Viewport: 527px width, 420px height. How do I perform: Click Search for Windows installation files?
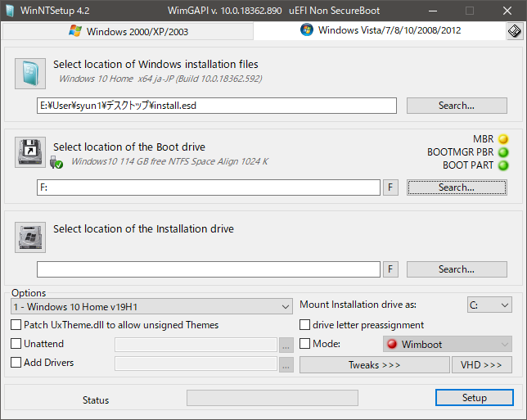click(457, 106)
